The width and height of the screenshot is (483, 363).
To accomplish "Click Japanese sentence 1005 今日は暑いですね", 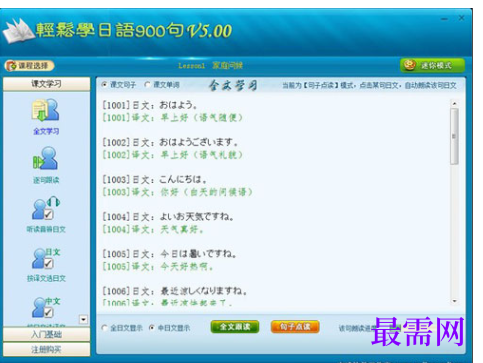I will coord(169,254).
